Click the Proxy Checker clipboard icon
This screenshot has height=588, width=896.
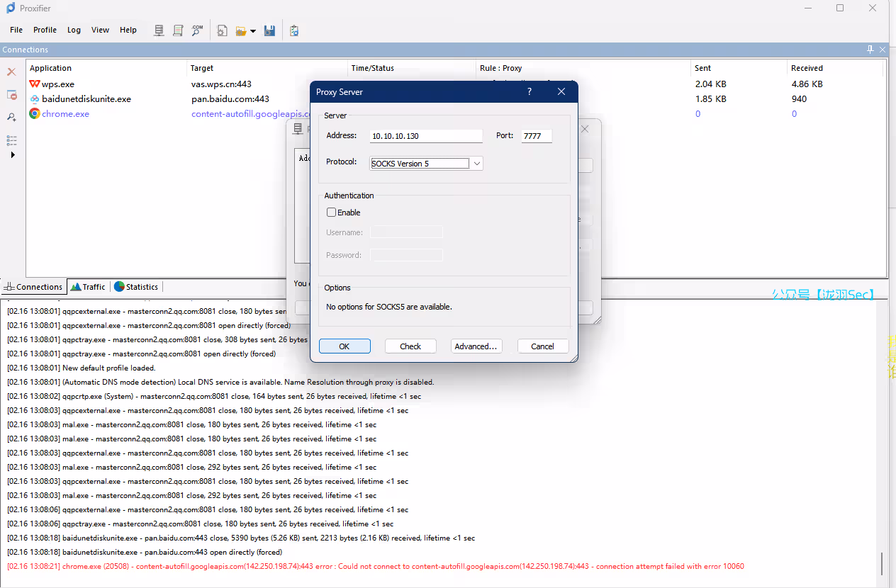294,30
